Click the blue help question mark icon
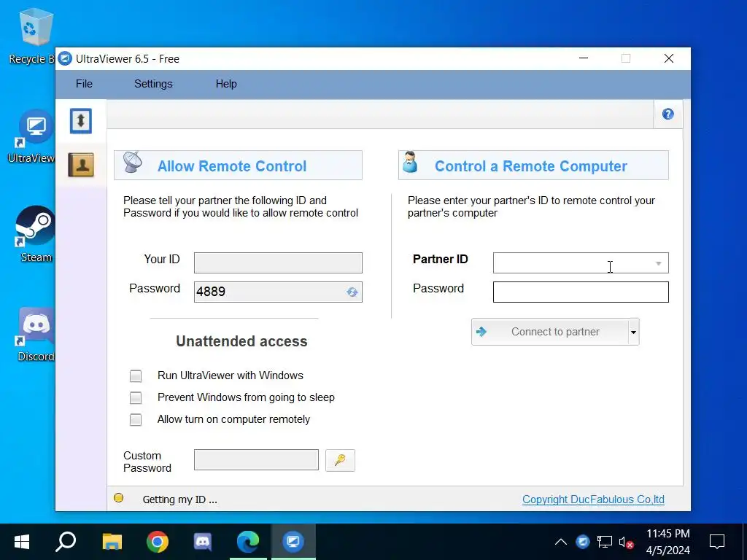747x560 pixels. (x=668, y=114)
